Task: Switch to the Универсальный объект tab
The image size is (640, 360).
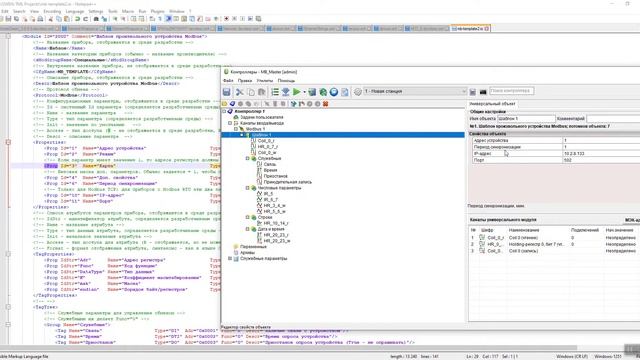Action: 492,104
